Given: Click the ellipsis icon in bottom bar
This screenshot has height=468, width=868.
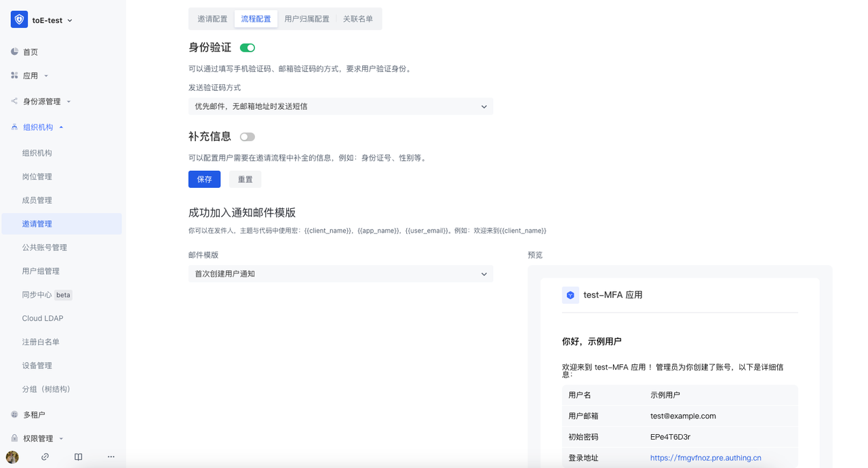Looking at the screenshot, I should point(111,456).
